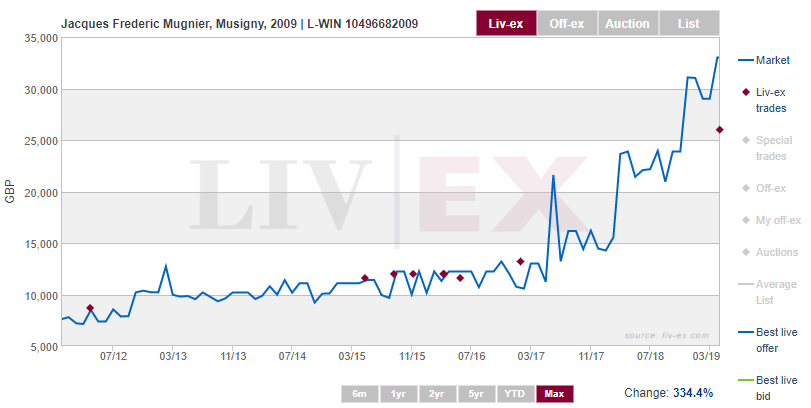Click the trade diamond above 03/17
This screenshot has height=408, width=811.
click(x=520, y=262)
